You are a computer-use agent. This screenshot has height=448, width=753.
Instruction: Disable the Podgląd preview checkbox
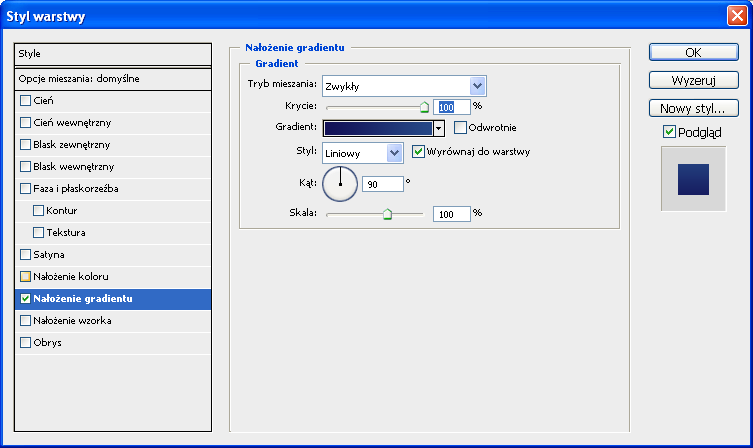pyautogui.click(x=669, y=132)
